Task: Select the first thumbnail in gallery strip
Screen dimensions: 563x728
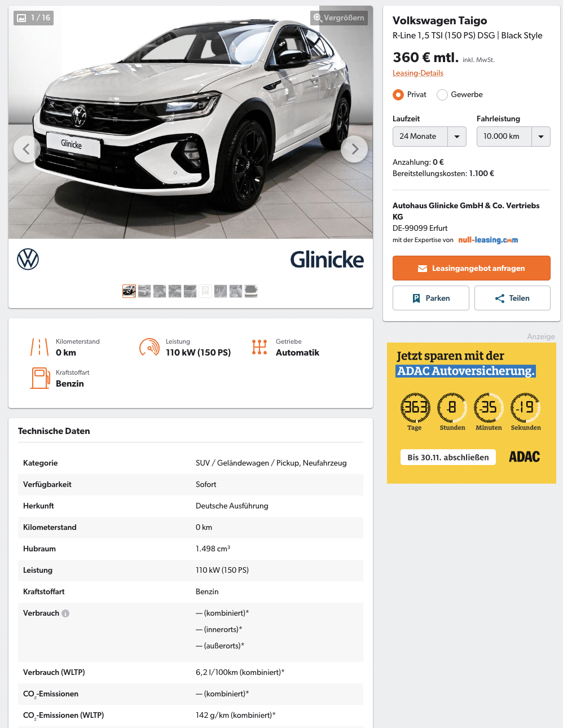Action: (129, 291)
